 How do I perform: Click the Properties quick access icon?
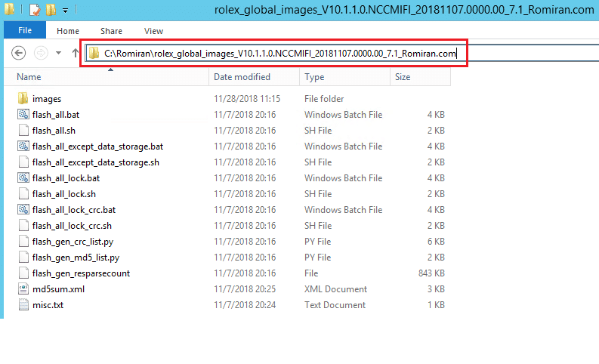[35, 10]
